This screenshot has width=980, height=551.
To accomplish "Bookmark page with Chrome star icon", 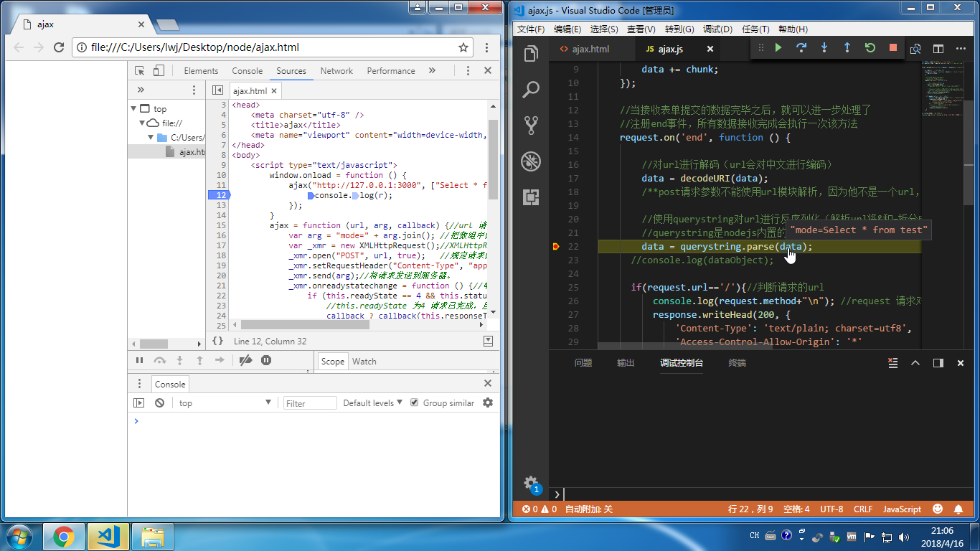I will point(463,47).
